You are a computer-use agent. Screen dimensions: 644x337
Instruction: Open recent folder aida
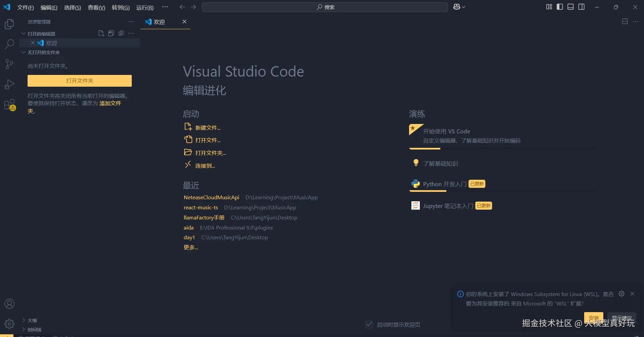[x=189, y=227]
